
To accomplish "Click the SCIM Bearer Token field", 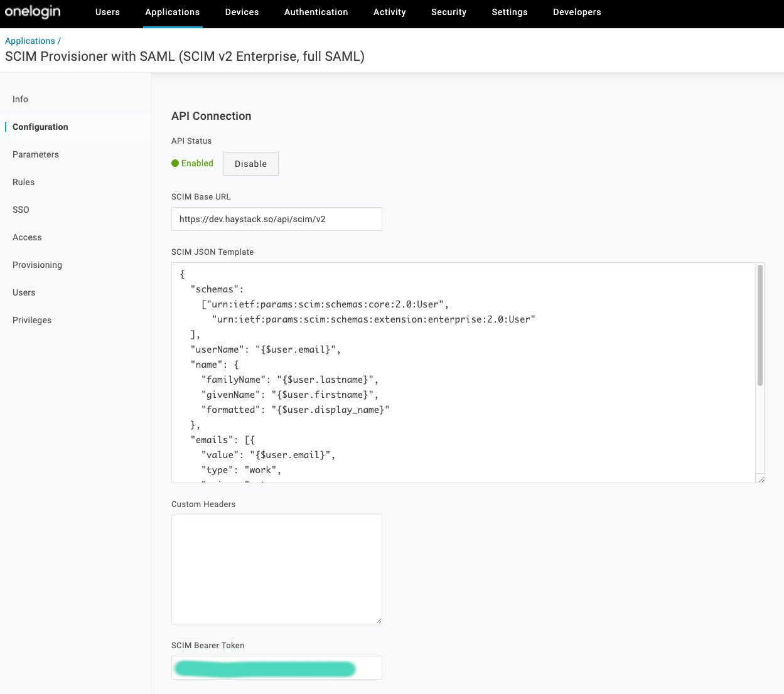I will (x=276, y=668).
